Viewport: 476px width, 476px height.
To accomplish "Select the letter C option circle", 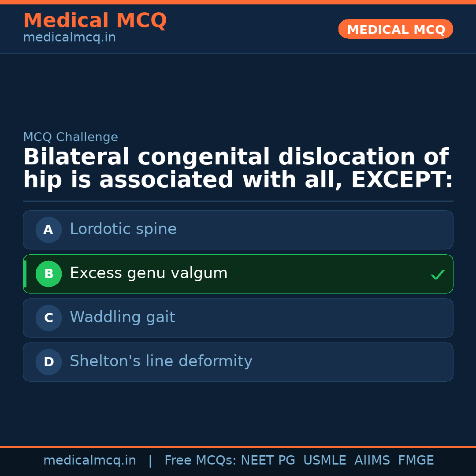I will click(48, 318).
